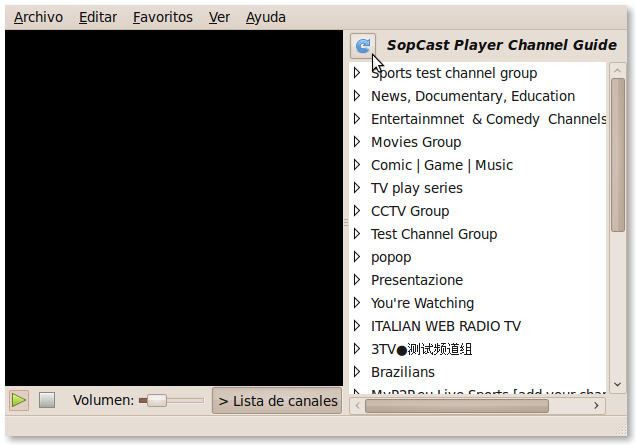Toggle the Lista de canales button
The image size is (636, 445).
tap(276, 401)
